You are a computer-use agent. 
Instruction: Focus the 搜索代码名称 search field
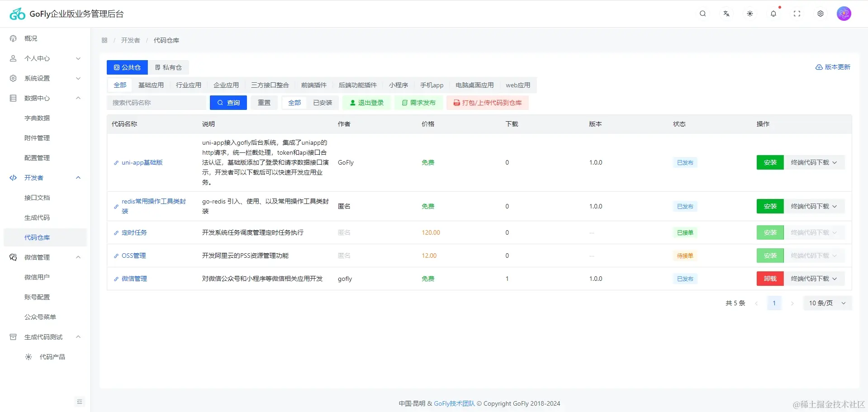[x=157, y=103]
